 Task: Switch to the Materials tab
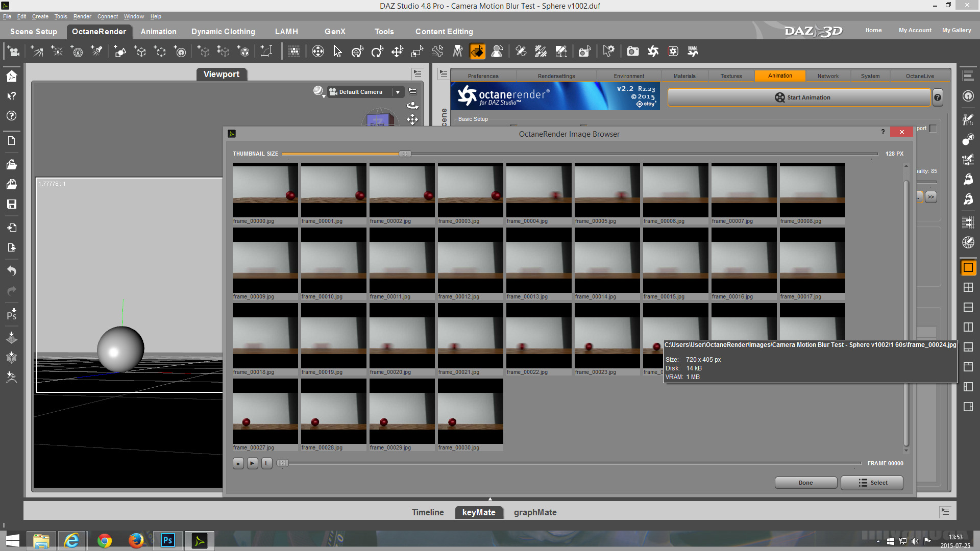pyautogui.click(x=684, y=76)
